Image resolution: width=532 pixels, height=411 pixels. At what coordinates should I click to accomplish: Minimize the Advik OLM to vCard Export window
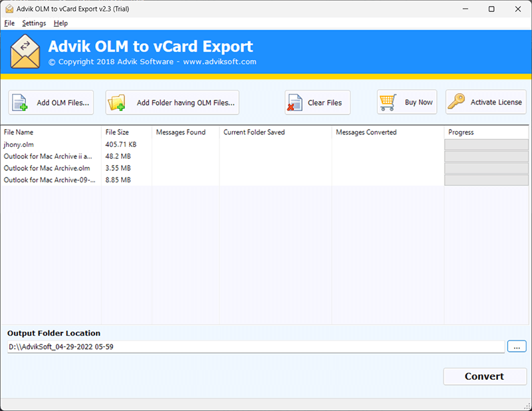click(465, 9)
